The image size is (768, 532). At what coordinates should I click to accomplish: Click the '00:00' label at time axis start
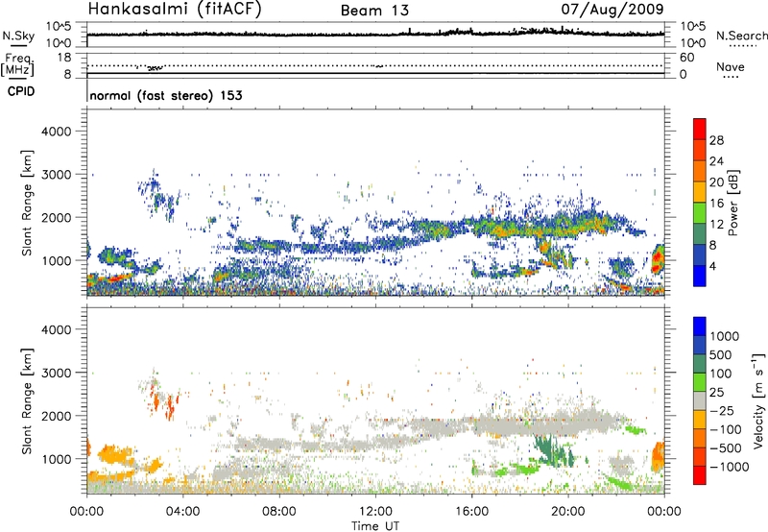click(x=86, y=511)
